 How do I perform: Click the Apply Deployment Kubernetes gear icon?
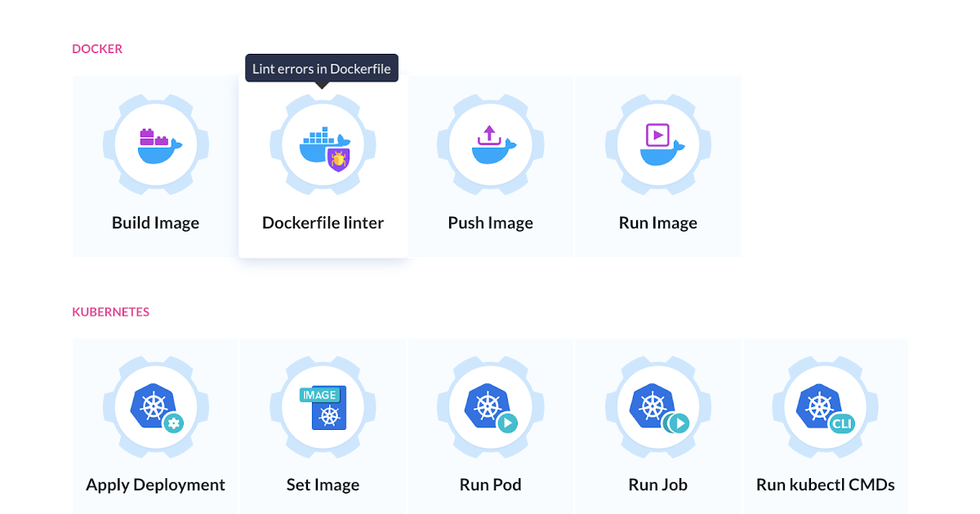pos(158,410)
